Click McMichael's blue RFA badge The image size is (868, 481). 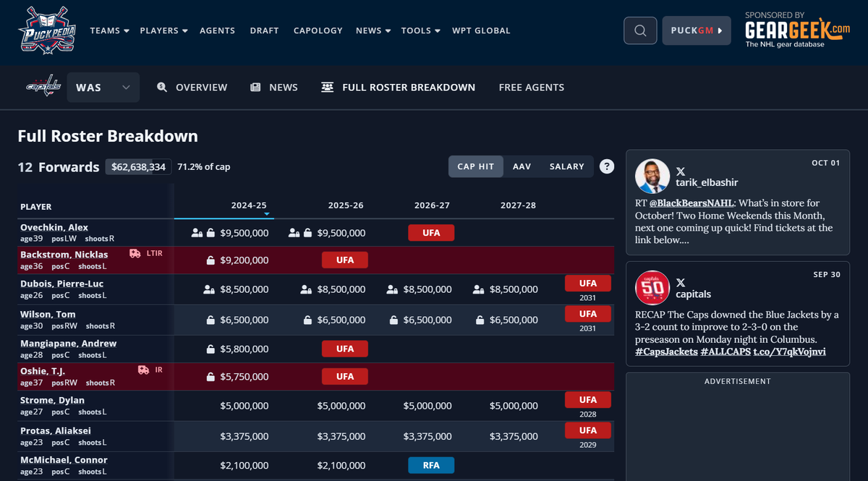(x=431, y=465)
